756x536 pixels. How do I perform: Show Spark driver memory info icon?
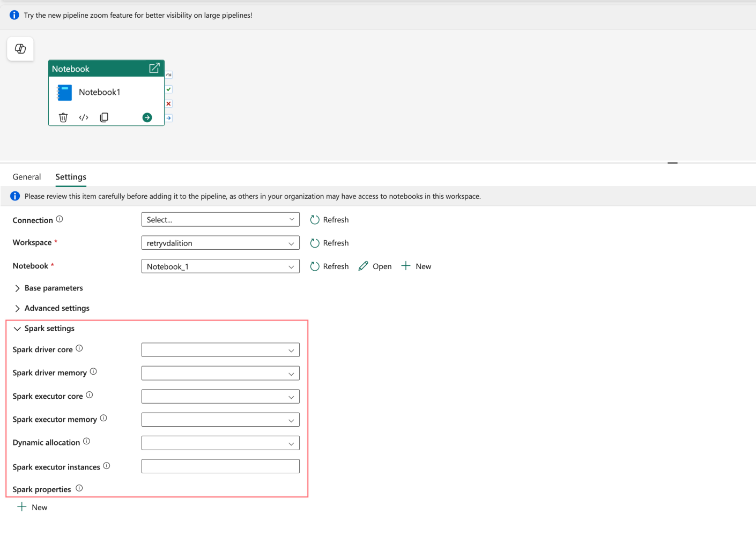click(x=93, y=371)
